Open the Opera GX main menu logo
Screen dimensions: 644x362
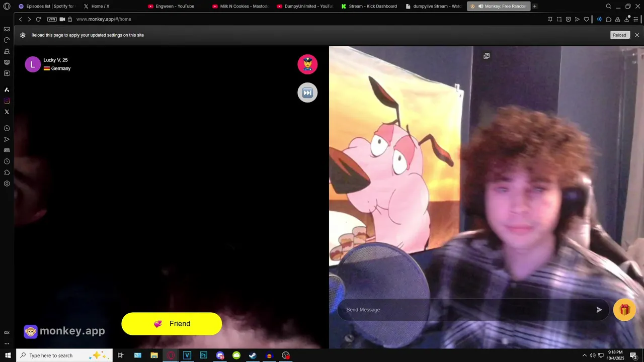7,6
